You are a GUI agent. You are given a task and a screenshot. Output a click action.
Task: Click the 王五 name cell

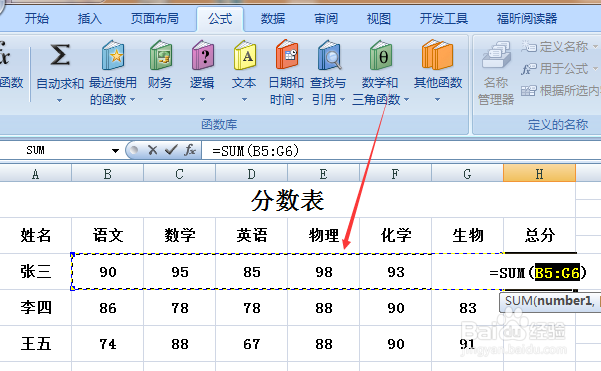coord(36,344)
